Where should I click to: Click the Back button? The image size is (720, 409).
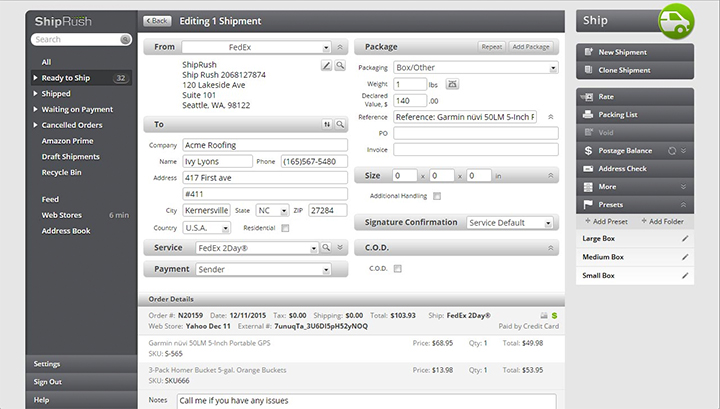157,20
